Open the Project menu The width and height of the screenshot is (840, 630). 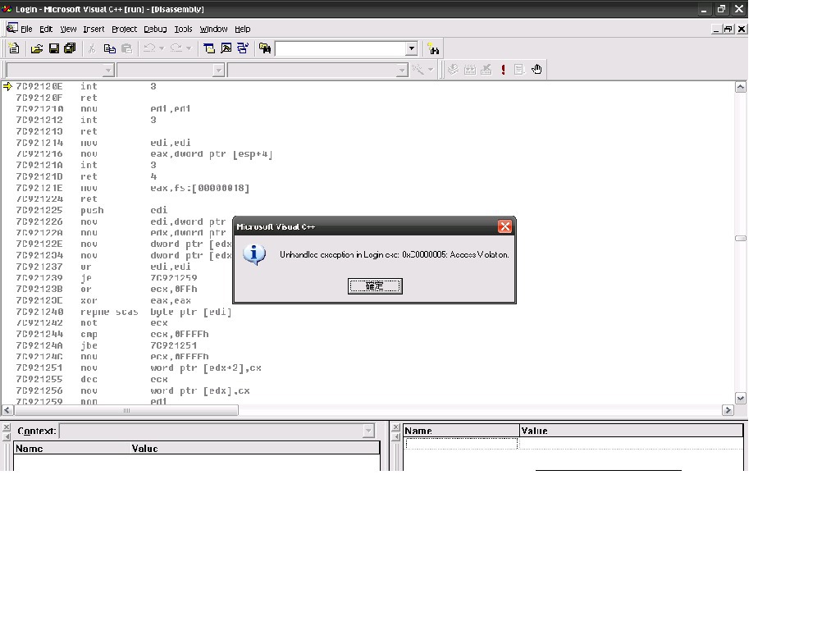click(125, 29)
